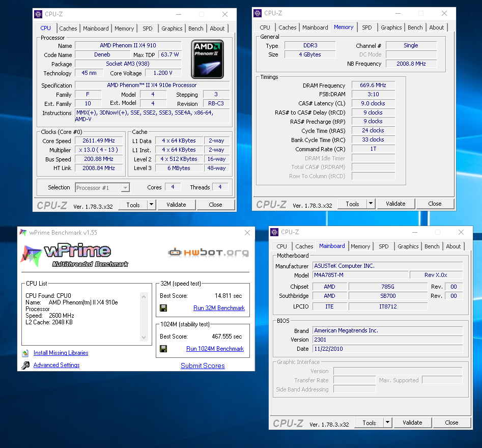Click the Code Name Deneb field
The width and height of the screenshot is (482, 448).
click(102, 55)
